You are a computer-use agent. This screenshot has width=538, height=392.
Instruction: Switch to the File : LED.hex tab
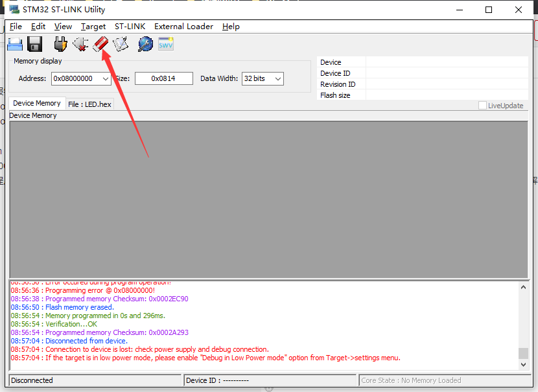coord(89,104)
